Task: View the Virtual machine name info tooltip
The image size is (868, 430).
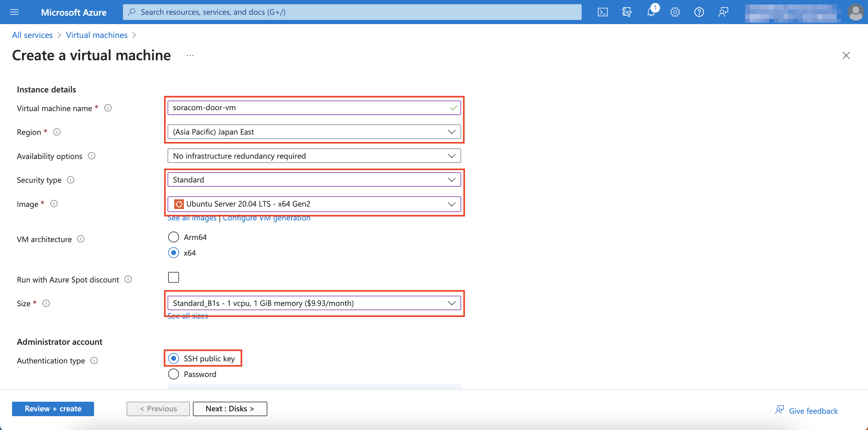Action: pyautogui.click(x=108, y=108)
